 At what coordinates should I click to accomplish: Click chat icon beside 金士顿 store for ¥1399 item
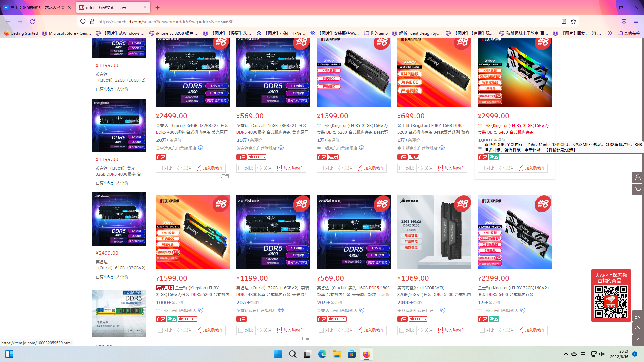[x=362, y=148]
